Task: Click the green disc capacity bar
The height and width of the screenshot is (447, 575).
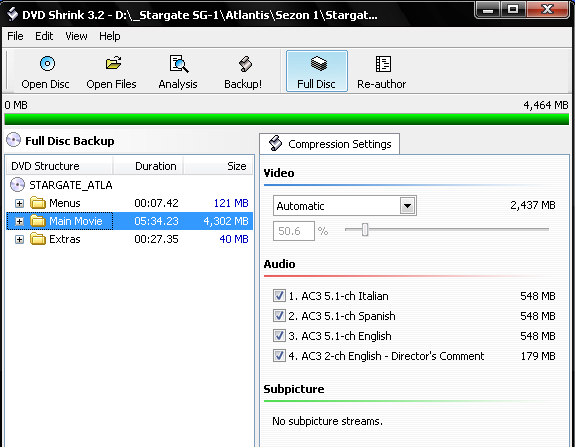Action: pos(286,119)
